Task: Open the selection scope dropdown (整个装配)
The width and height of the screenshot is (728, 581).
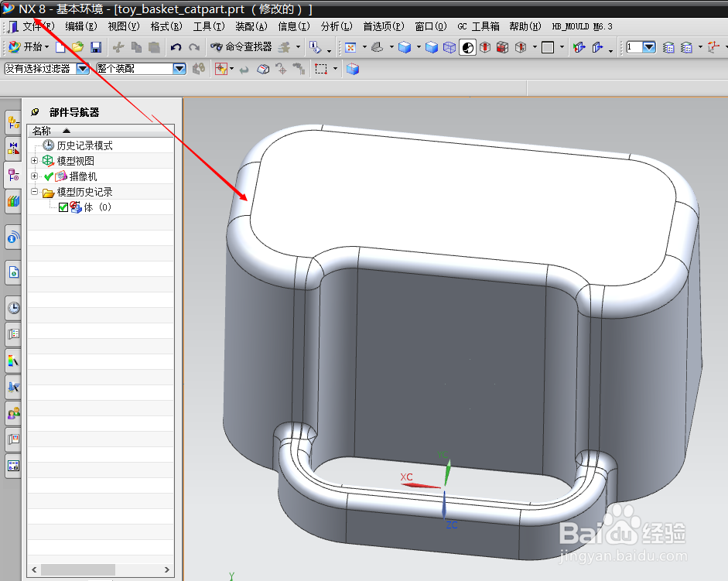Action: pos(179,69)
